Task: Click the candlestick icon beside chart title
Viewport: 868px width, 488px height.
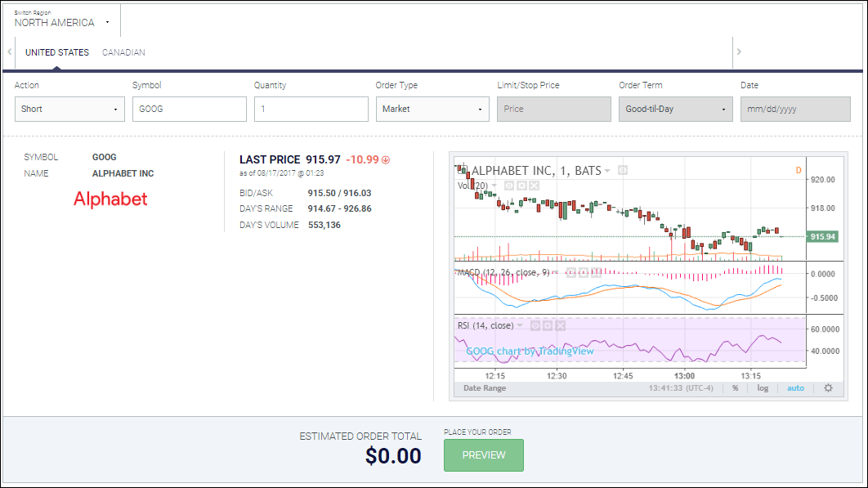Action: [463, 169]
